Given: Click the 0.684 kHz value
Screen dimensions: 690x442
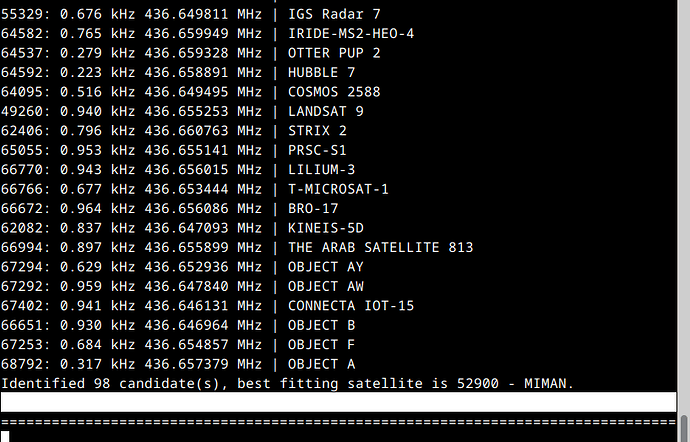Looking at the screenshot, I should click(x=98, y=344).
